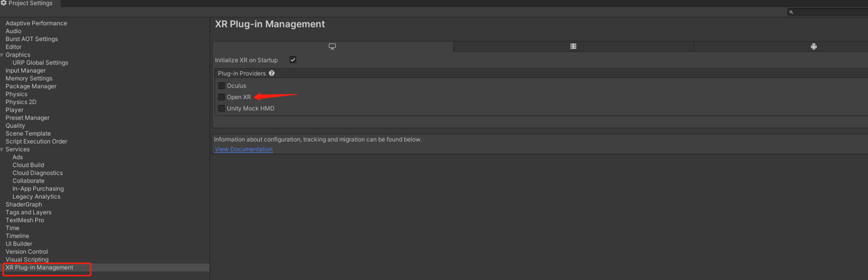Open Scene Template settings
This screenshot has height=280, width=868.
coord(28,134)
